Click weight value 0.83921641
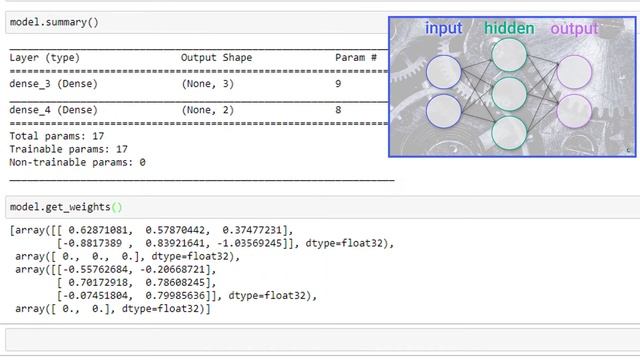 point(175,243)
